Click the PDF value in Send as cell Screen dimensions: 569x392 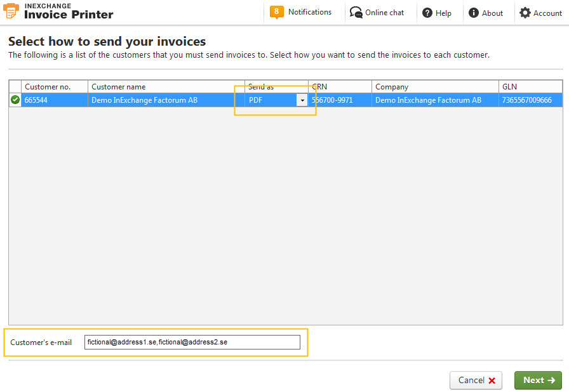pos(255,100)
